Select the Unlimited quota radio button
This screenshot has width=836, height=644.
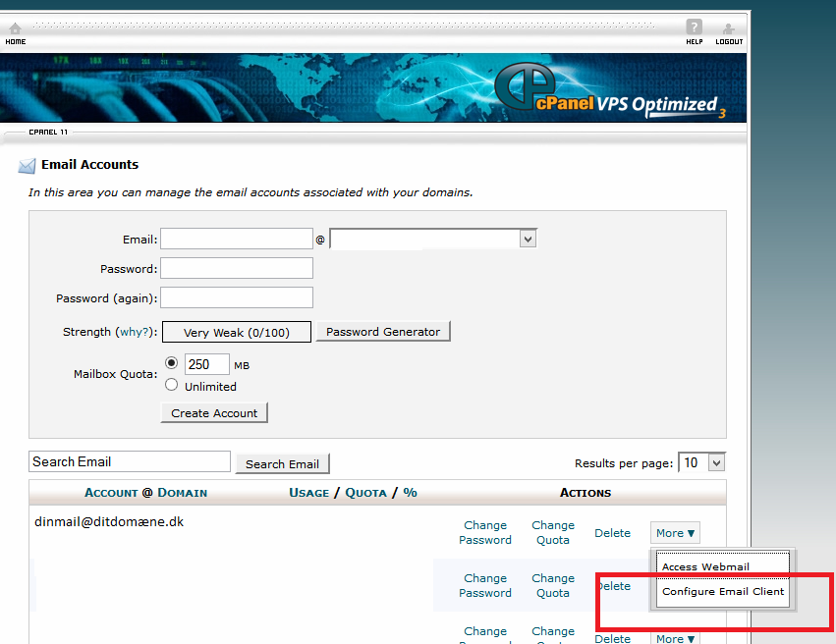click(x=172, y=385)
